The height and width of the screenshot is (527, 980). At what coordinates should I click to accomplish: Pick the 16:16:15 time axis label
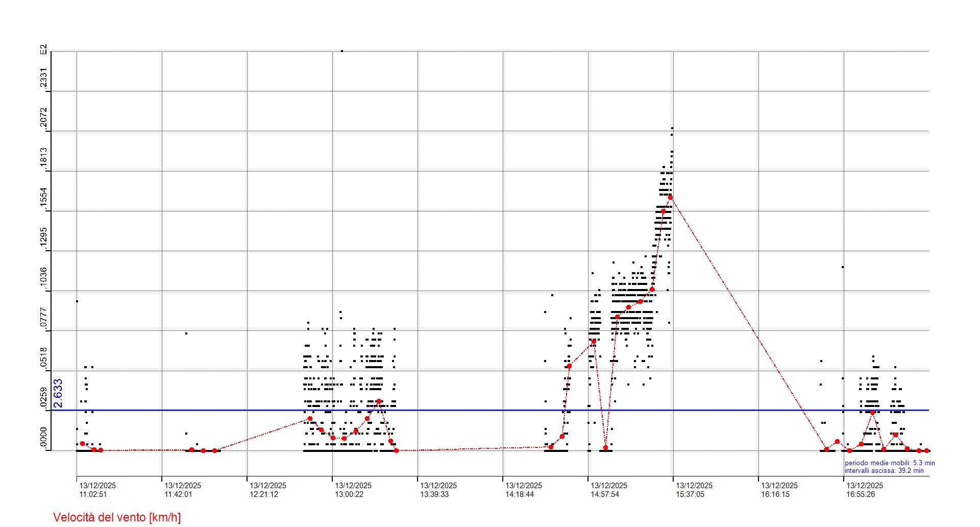[x=775, y=494]
